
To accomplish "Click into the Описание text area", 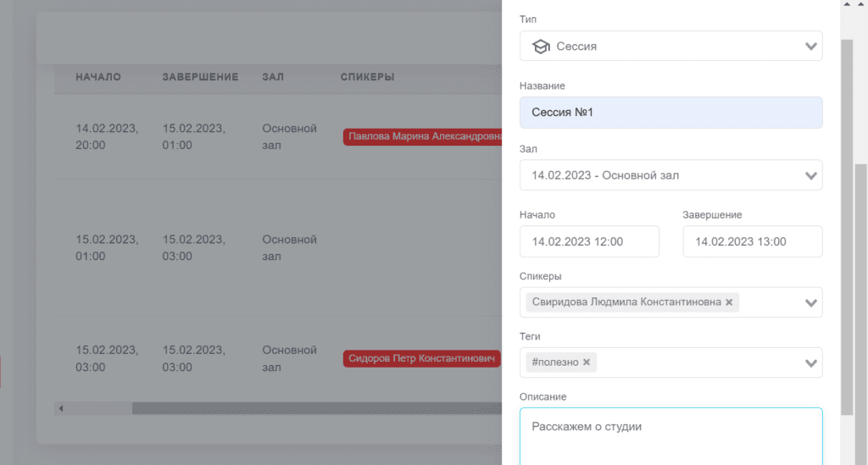I will pyautogui.click(x=671, y=437).
